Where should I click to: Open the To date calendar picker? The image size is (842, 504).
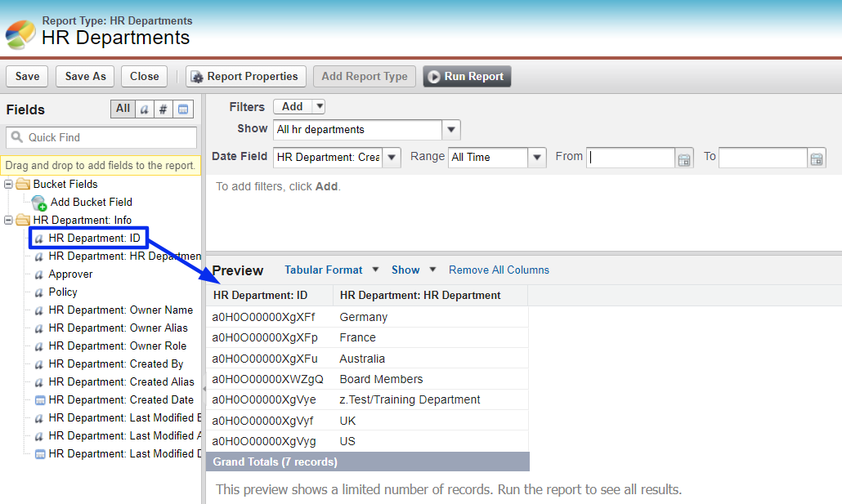point(816,158)
